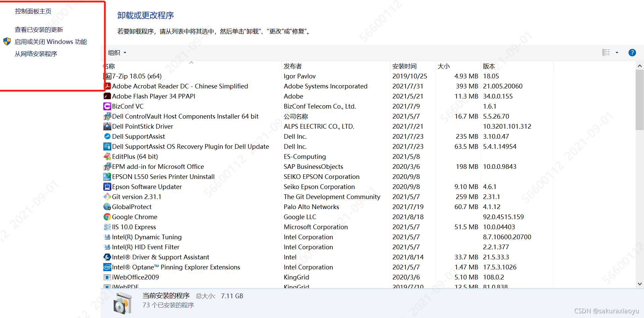Click the version 10.3201.101.312 cell
The image size is (644, 318).
(507, 127)
